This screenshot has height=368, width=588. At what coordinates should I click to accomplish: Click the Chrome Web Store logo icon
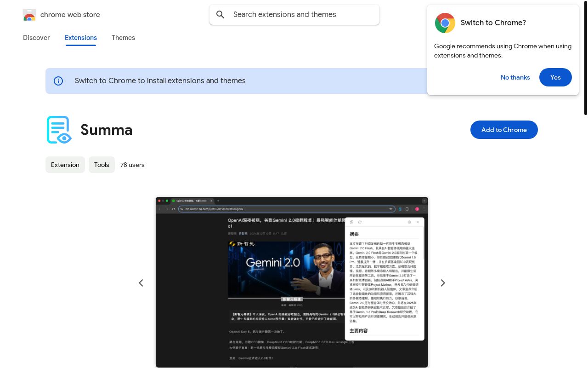point(29,15)
